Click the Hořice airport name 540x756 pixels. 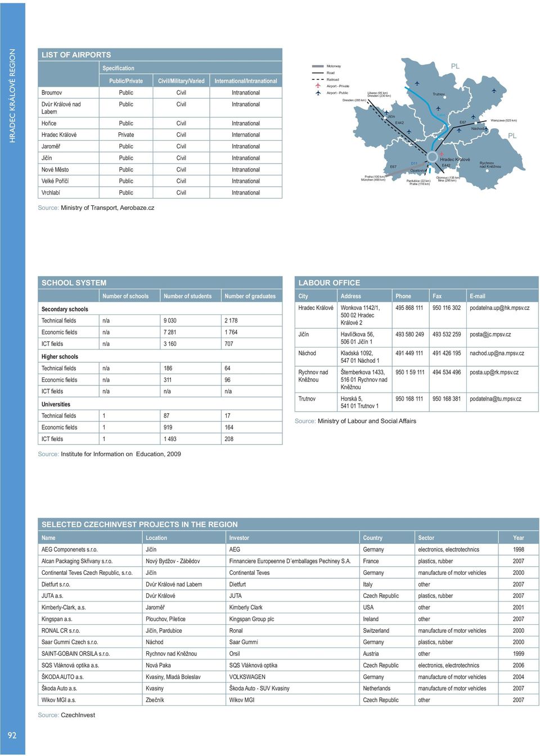click(49, 123)
